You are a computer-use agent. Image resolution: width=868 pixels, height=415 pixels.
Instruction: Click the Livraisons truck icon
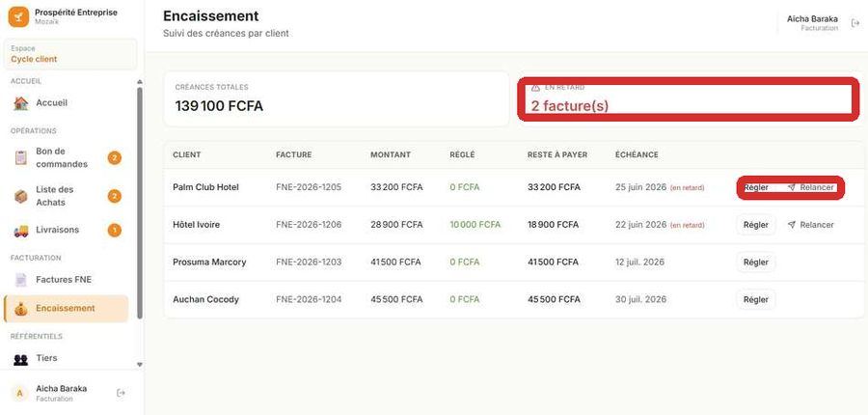point(20,231)
